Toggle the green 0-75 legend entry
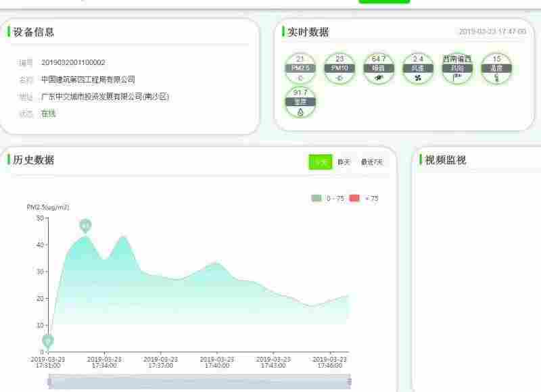Image resolution: width=541 pixels, height=392 pixels. coord(318,198)
